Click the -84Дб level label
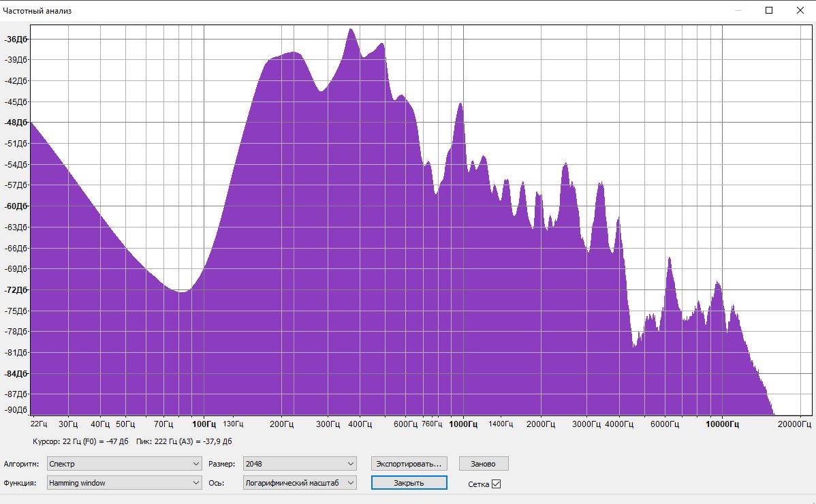This screenshot has height=504, width=816. pos(16,373)
